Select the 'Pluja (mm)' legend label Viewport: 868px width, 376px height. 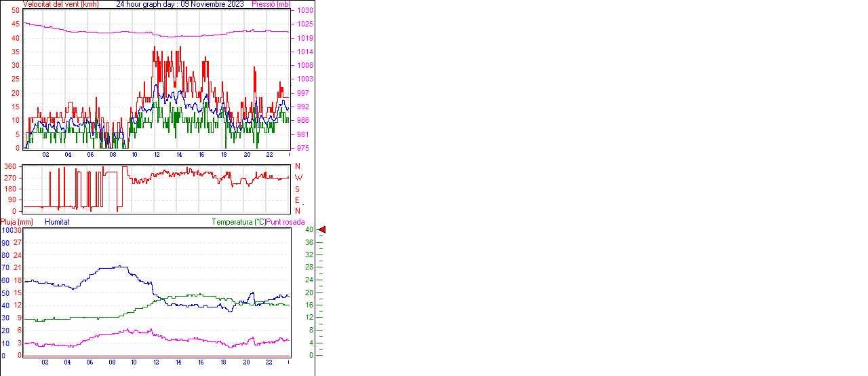pyautogui.click(x=16, y=222)
